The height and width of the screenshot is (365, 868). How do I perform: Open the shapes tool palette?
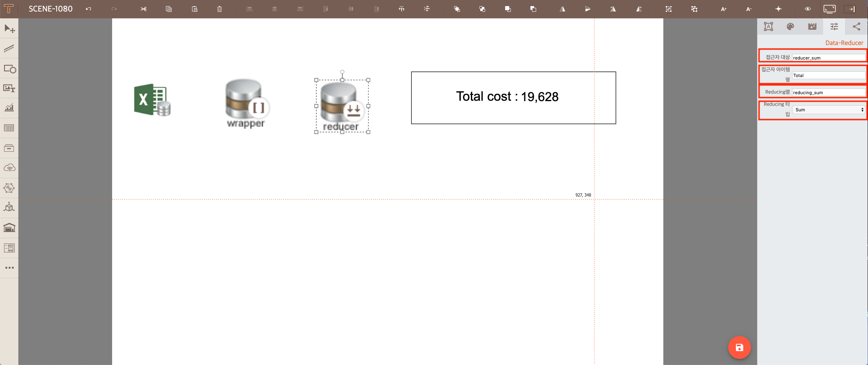[x=9, y=69]
